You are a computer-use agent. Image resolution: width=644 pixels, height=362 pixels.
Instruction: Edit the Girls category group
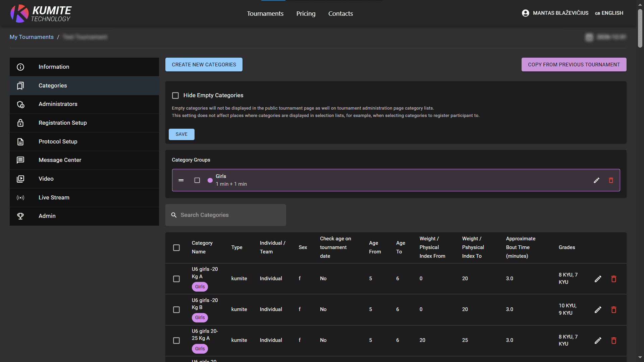click(596, 180)
